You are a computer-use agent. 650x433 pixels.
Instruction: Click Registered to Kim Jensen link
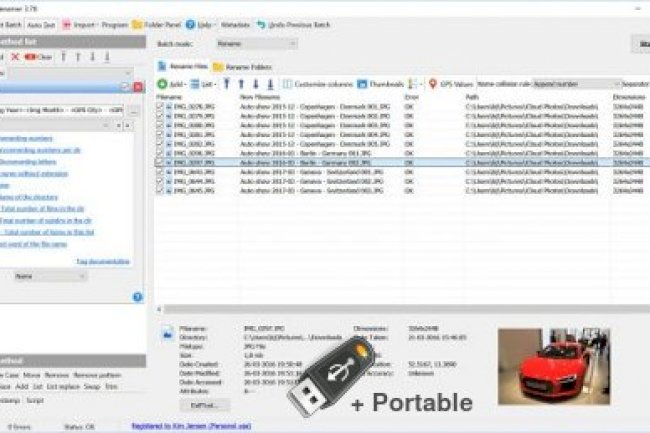click(x=191, y=426)
